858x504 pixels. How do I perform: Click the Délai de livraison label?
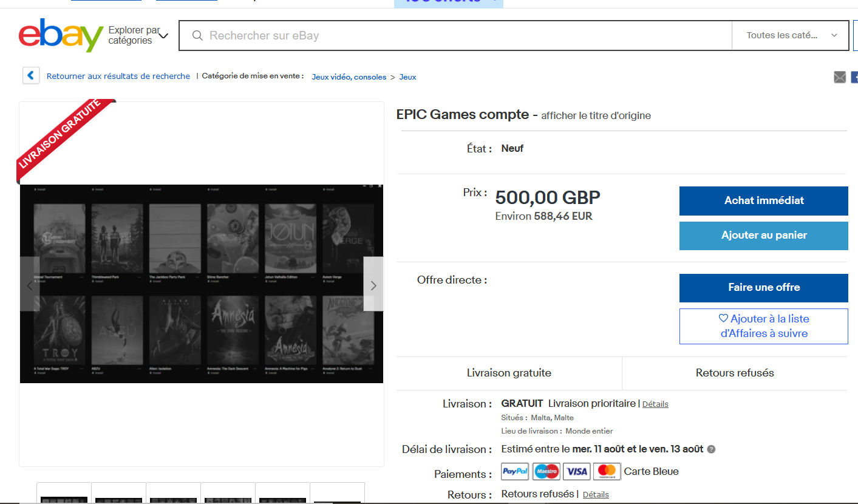click(x=447, y=450)
